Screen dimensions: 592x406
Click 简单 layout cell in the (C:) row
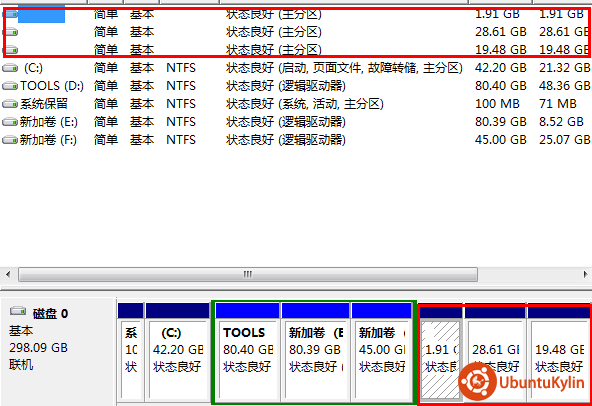pyautogui.click(x=106, y=68)
